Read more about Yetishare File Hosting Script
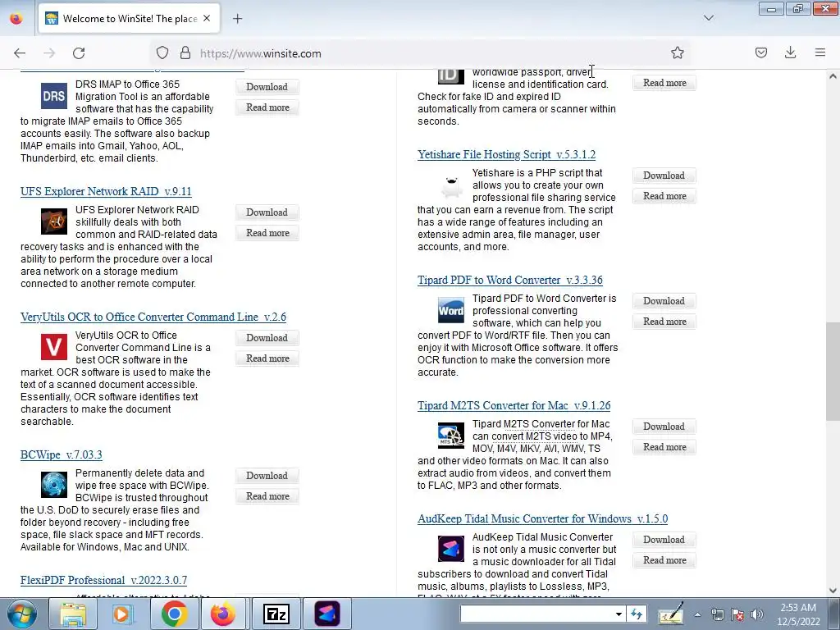840x630 pixels. pyautogui.click(x=664, y=196)
